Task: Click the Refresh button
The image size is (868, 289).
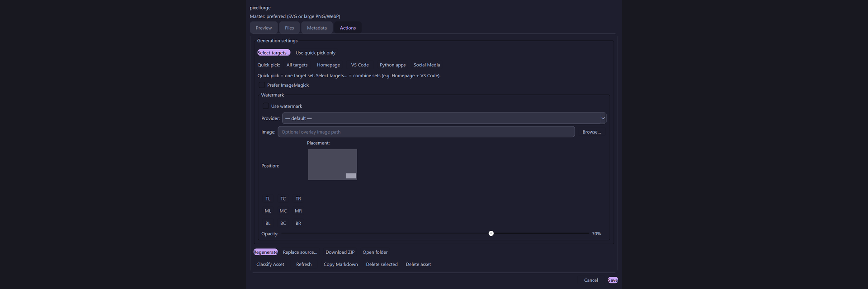Action: [x=304, y=264]
